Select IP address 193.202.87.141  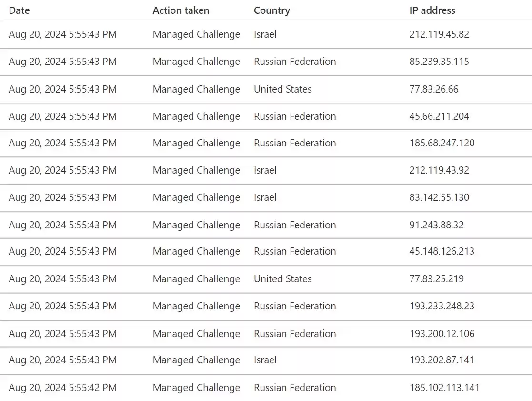click(442, 360)
